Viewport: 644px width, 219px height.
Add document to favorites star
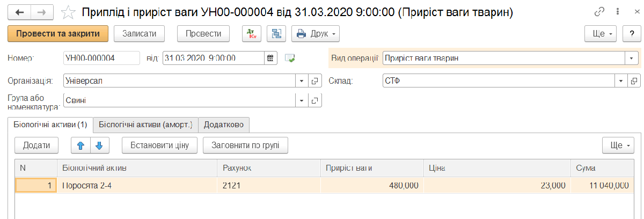click(69, 13)
